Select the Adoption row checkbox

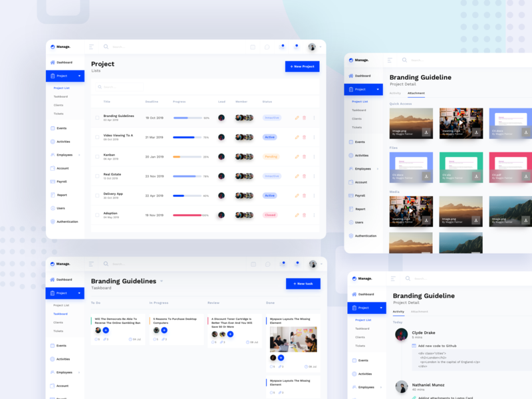point(97,215)
